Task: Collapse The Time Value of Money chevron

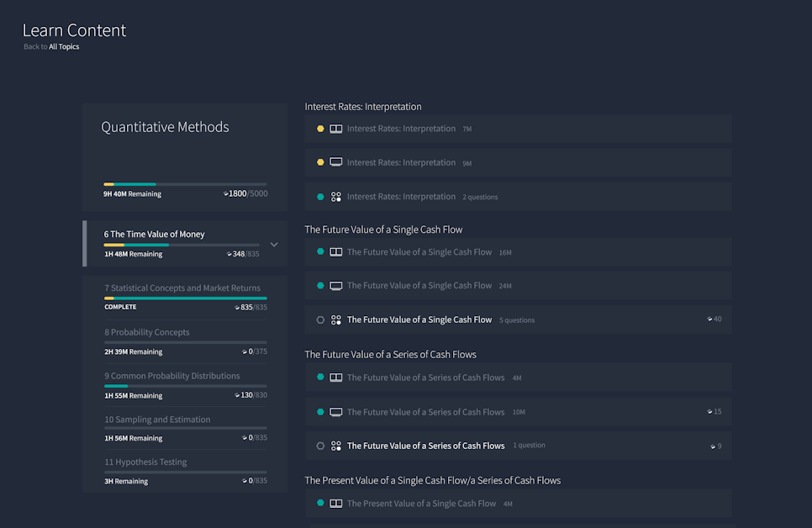Action: pos(273,245)
